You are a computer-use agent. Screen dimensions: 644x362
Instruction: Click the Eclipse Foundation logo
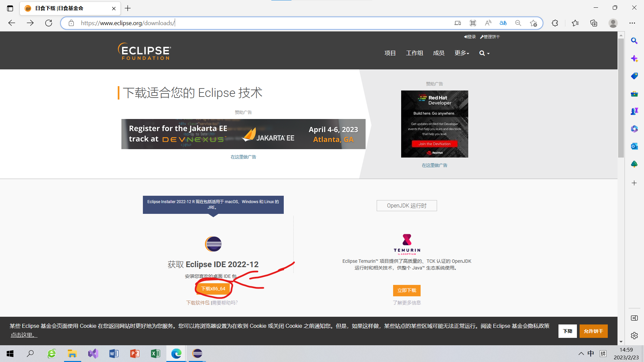pyautogui.click(x=145, y=52)
